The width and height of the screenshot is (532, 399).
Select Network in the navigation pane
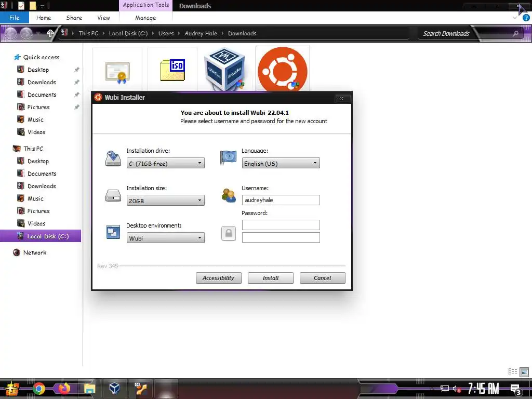pos(35,252)
